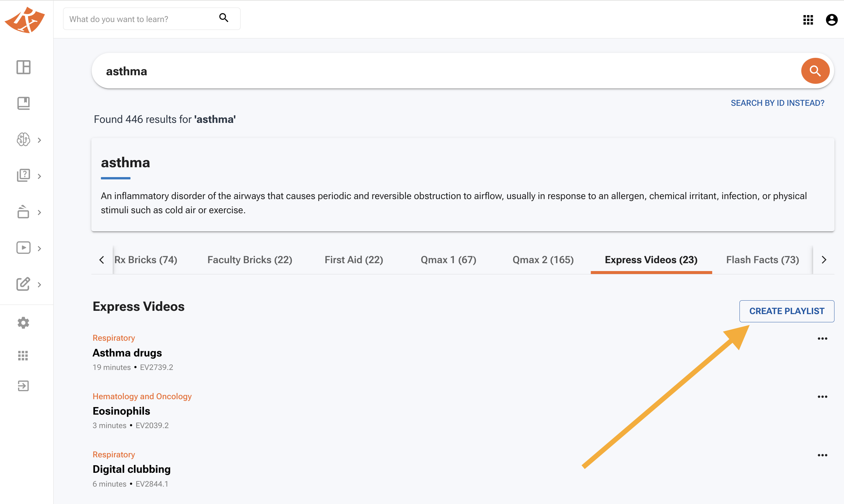The image size is (844, 504).
Task: Expand the video section chevron in sidebar
Action: click(39, 248)
